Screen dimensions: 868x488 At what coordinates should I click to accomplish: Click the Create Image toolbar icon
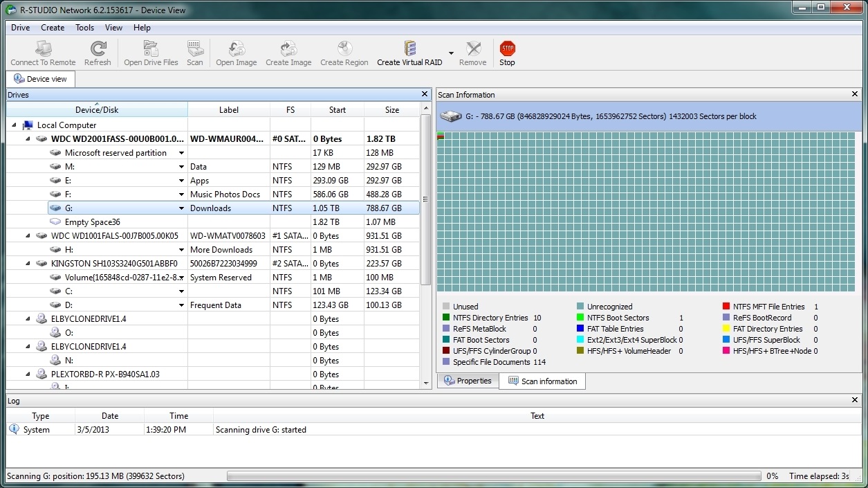coord(288,49)
